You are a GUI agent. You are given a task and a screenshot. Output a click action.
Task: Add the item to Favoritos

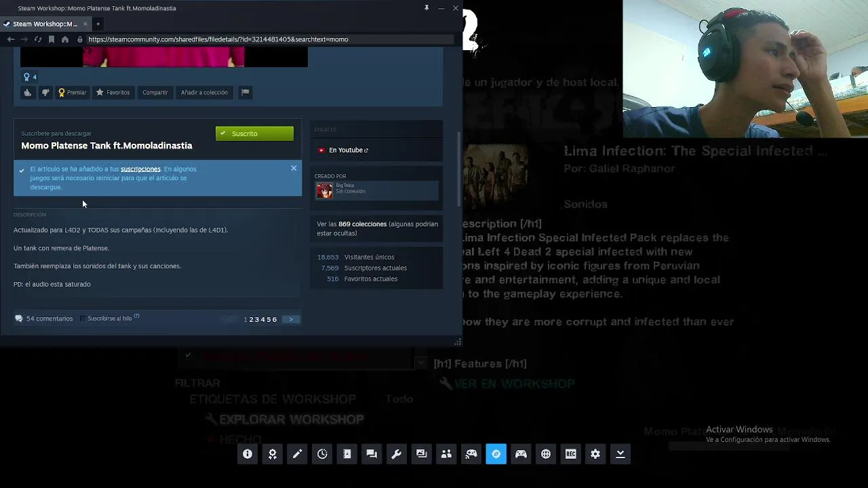tap(113, 92)
